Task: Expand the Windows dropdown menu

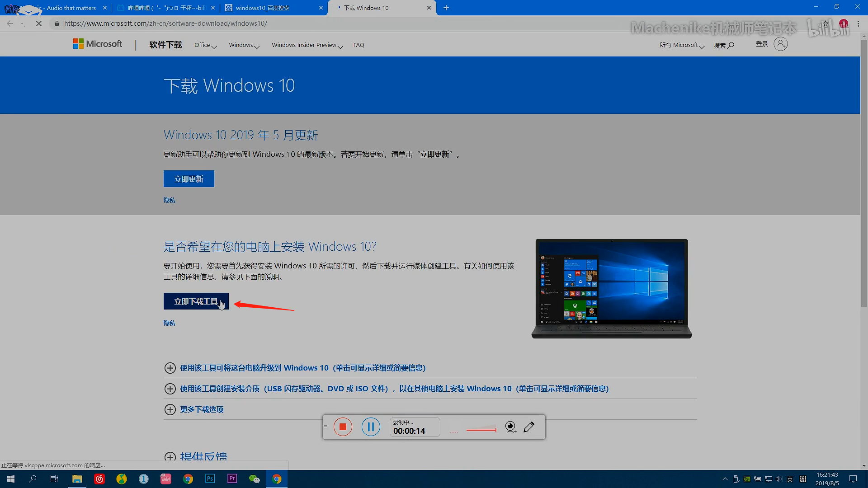Action: 244,45
